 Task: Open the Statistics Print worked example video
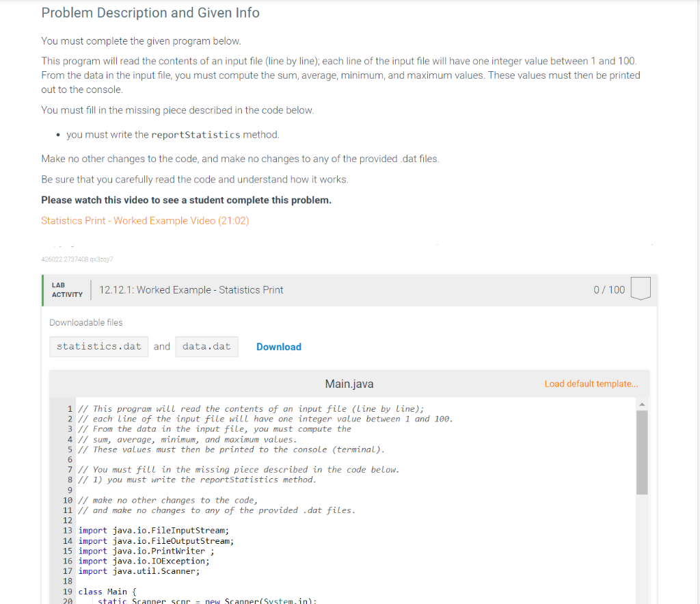click(x=144, y=220)
